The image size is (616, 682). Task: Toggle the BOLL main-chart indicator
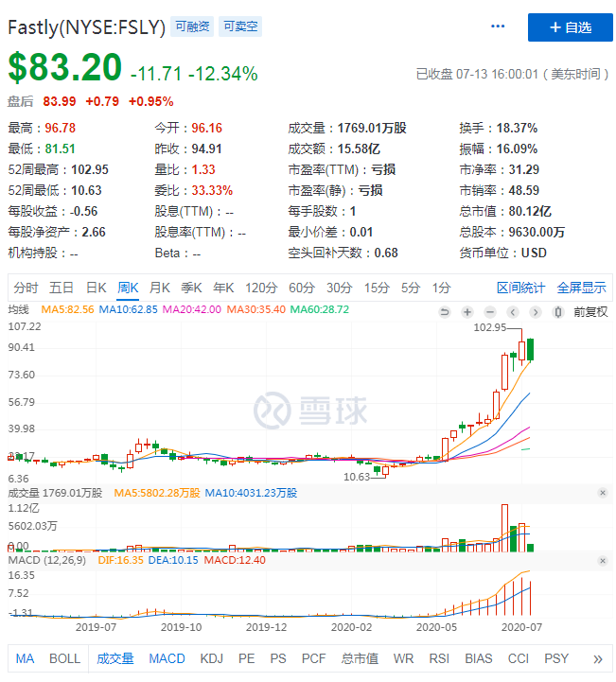tap(65, 658)
